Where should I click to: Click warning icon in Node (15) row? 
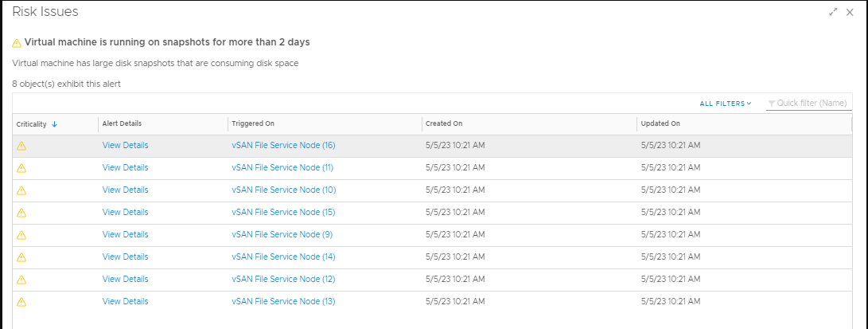[21, 213]
